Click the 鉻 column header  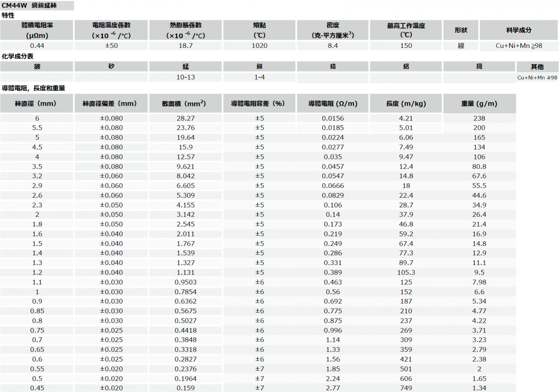[333, 66]
